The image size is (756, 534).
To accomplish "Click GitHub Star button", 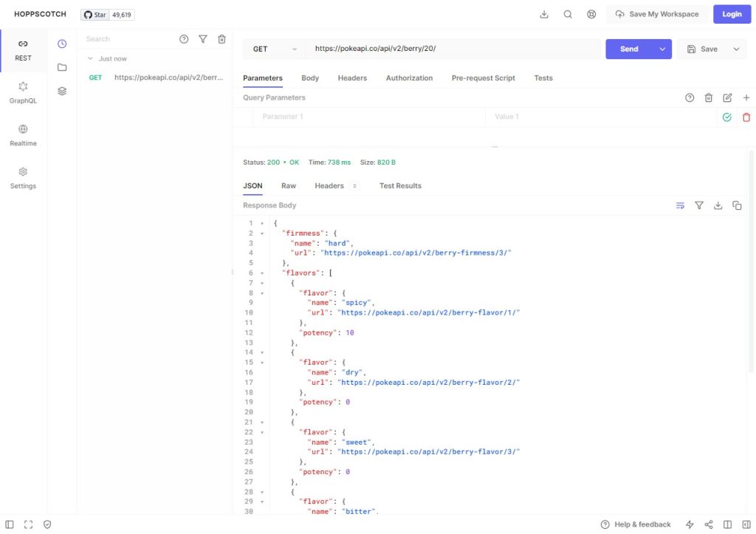I will pos(94,15).
